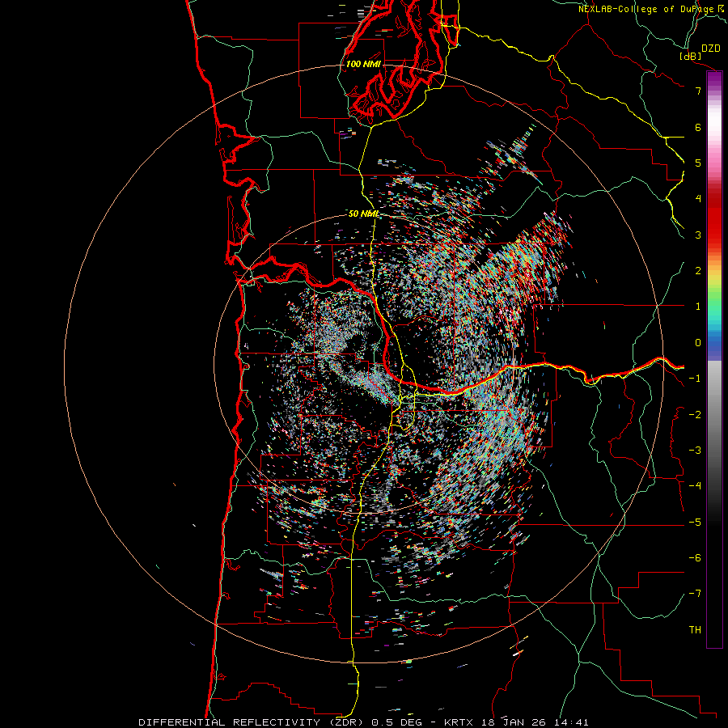Click the DZD product label

[x=711, y=49]
